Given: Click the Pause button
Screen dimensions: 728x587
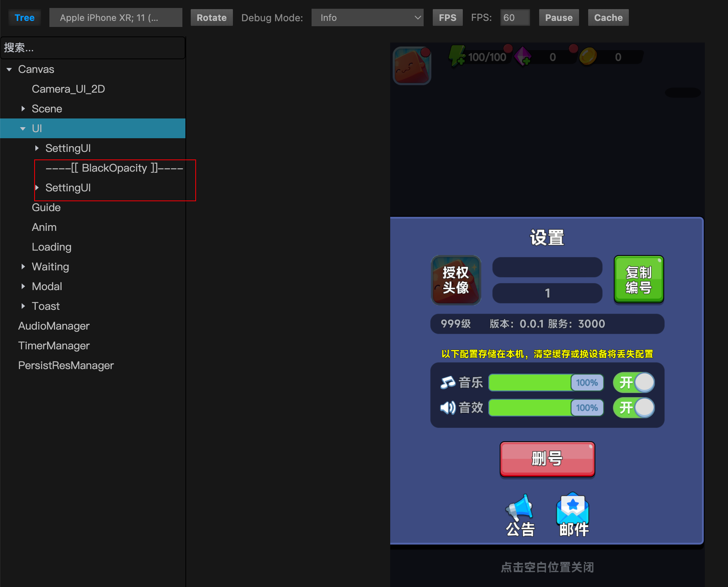Looking at the screenshot, I should 559,18.
